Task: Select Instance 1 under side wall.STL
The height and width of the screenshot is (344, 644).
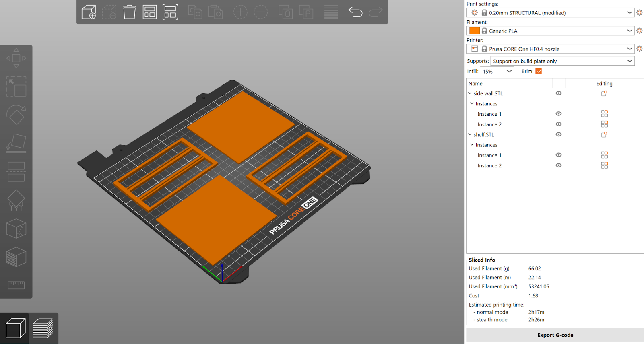Action: (489, 114)
